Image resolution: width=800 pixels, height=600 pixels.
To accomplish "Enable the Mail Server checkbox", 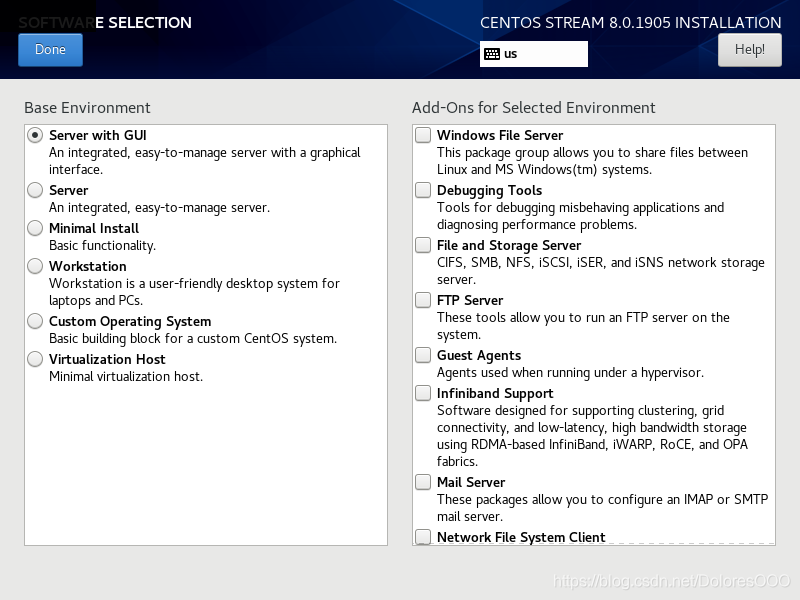I will [423, 482].
